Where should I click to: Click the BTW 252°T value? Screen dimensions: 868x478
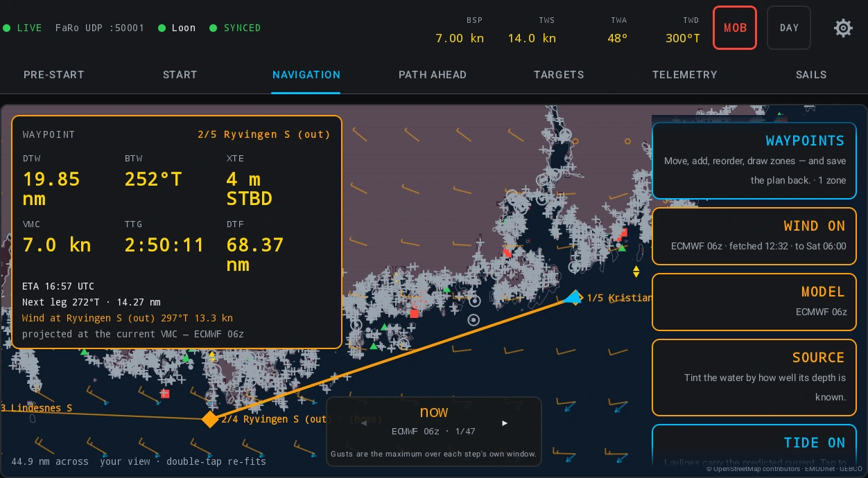point(153,179)
